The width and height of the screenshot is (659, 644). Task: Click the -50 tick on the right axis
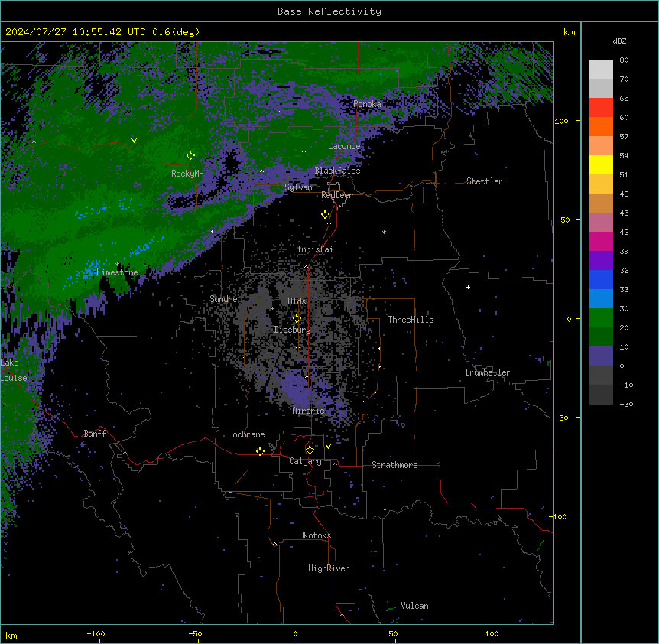560,418
